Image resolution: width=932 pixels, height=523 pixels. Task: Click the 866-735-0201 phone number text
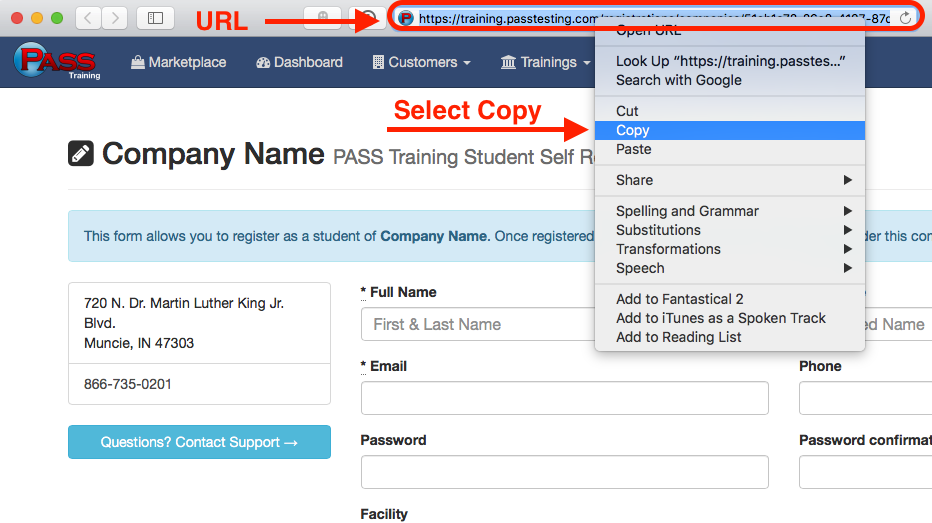(127, 385)
